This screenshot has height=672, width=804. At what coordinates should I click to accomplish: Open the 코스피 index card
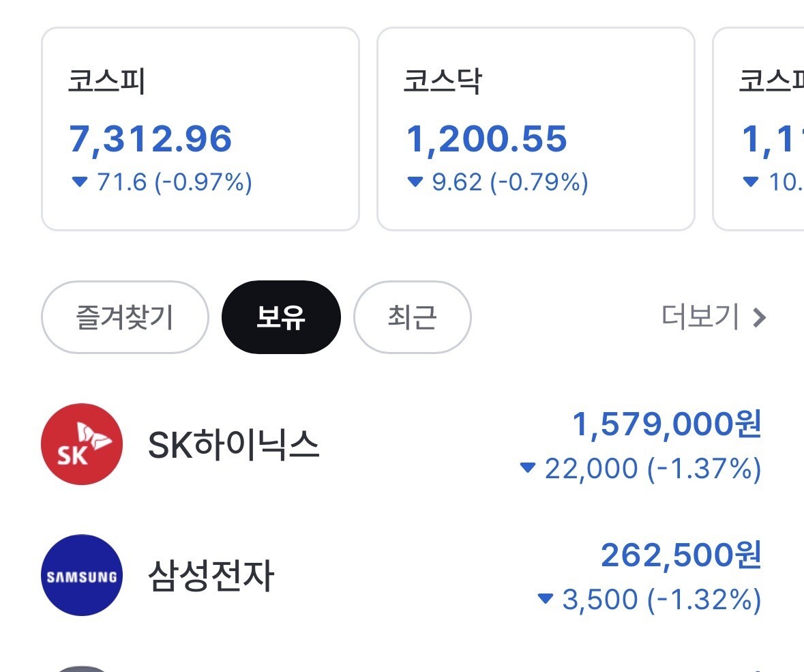pyautogui.click(x=200, y=129)
